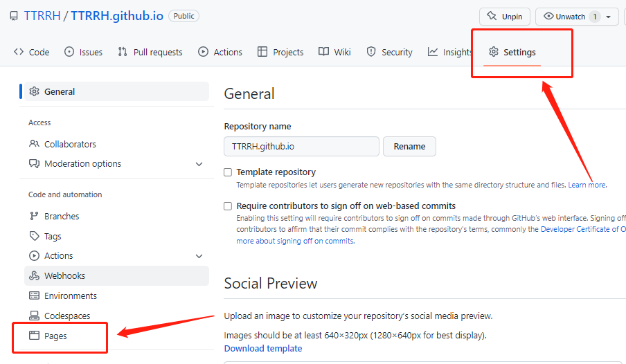The width and height of the screenshot is (626, 364).
Task: Click the Branches icon in sidebar
Action: 34,216
